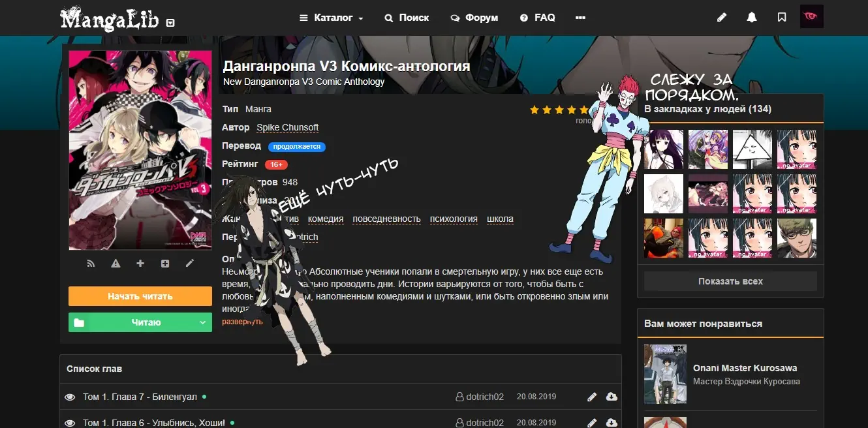Expand the description with развернуть

[242, 322]
